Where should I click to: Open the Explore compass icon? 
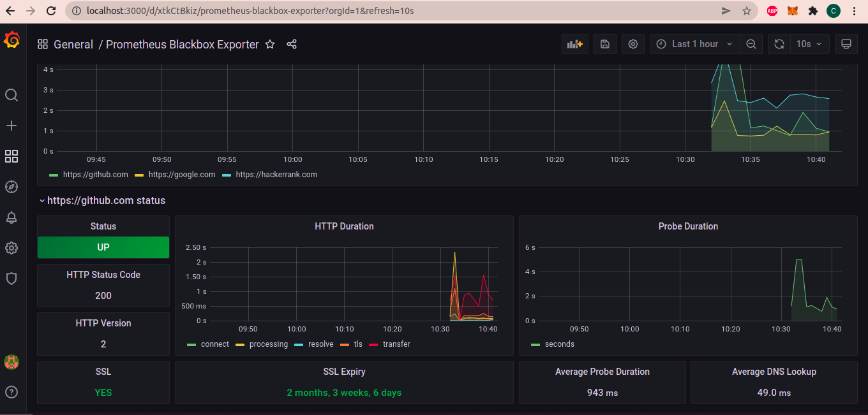(x=11, y=187)
